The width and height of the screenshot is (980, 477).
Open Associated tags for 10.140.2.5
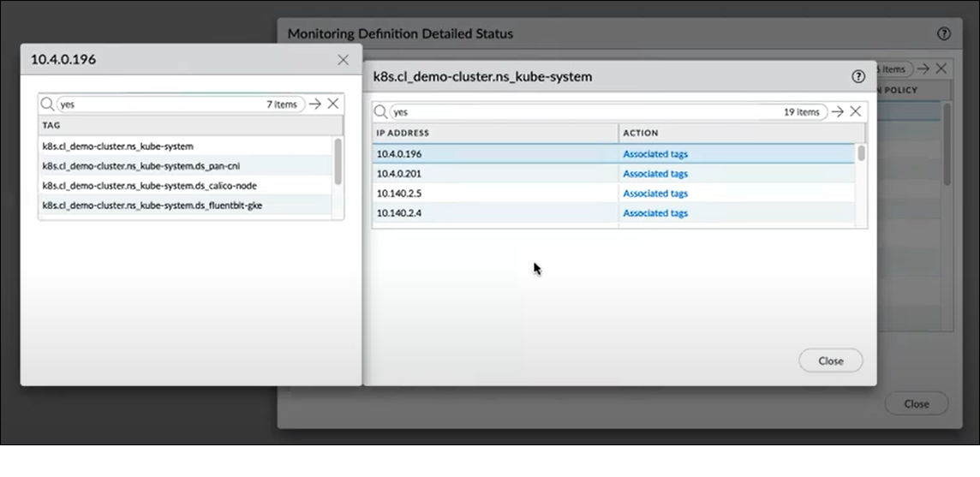[x=655, y=194]
